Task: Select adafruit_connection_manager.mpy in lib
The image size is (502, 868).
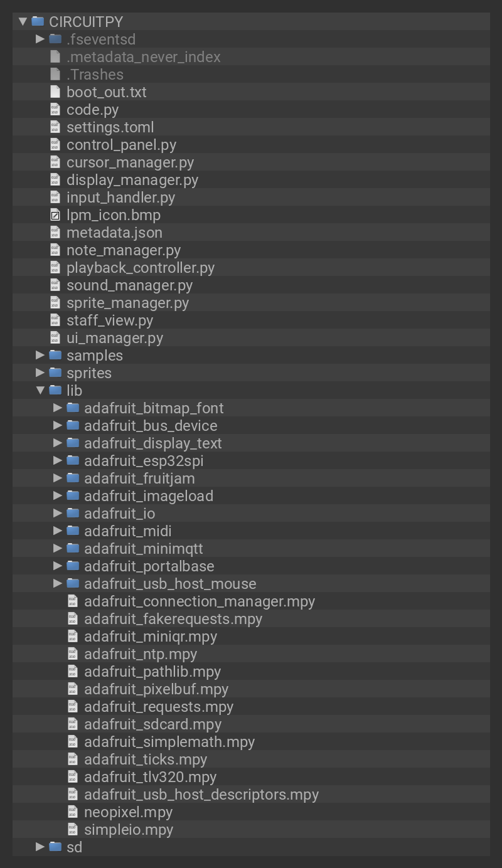Action: (x=200, y=601)
